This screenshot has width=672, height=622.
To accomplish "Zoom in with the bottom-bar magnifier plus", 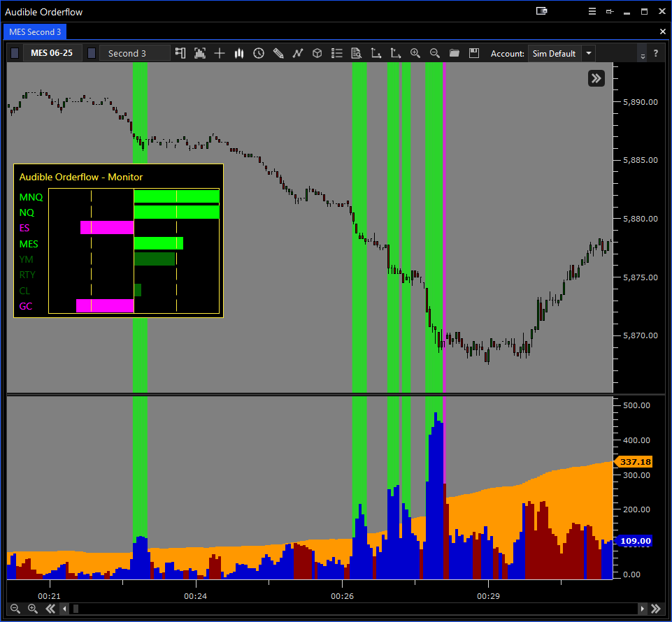I will [33, 608].
